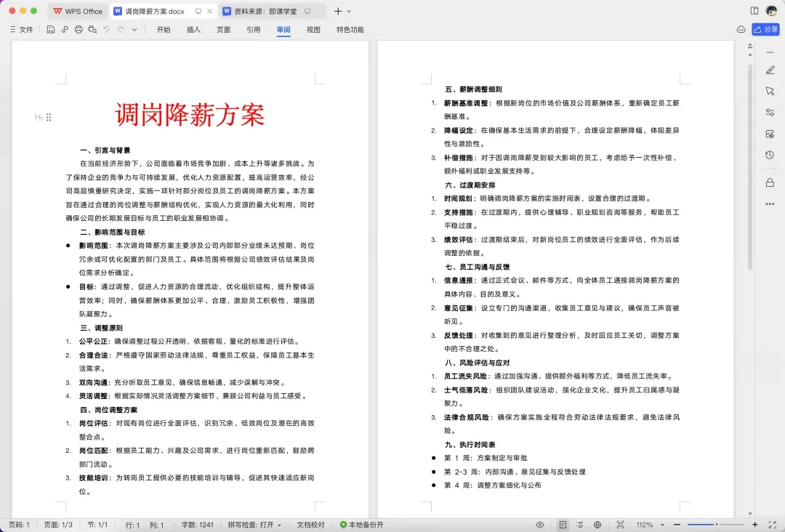Click the 分享 share button
The height and width of the screenshot is (532, 785).
pos(765,30)
